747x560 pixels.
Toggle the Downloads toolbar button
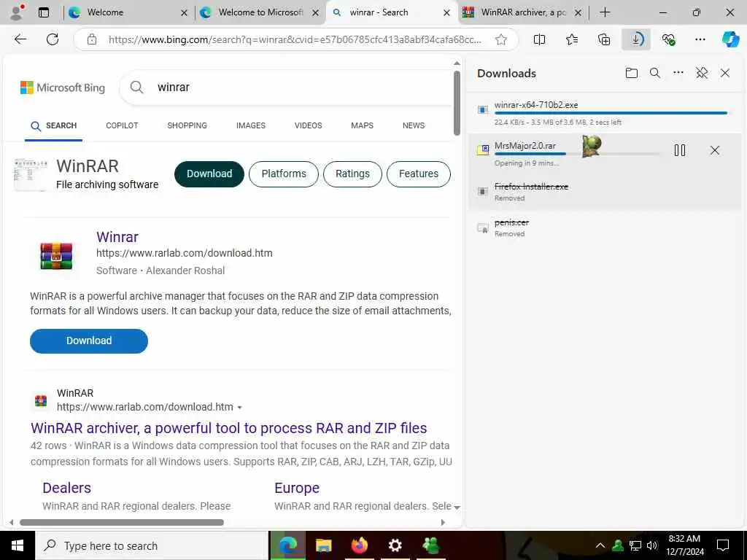pos(636,39)
